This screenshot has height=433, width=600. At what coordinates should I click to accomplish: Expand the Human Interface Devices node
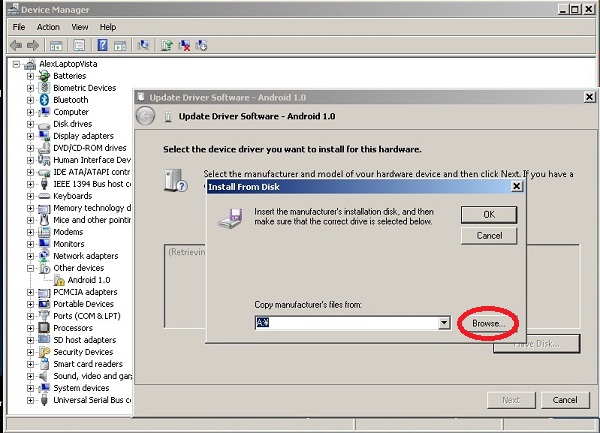(x=30, y=160)
